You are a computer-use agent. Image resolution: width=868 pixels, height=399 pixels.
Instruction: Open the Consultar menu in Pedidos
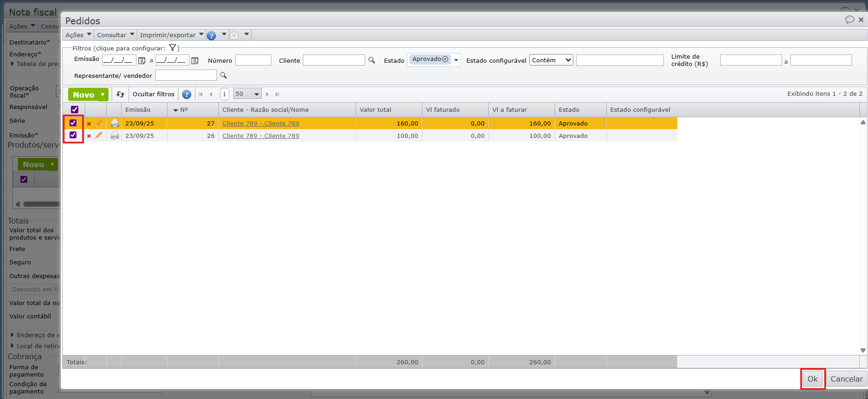[116, 35]
